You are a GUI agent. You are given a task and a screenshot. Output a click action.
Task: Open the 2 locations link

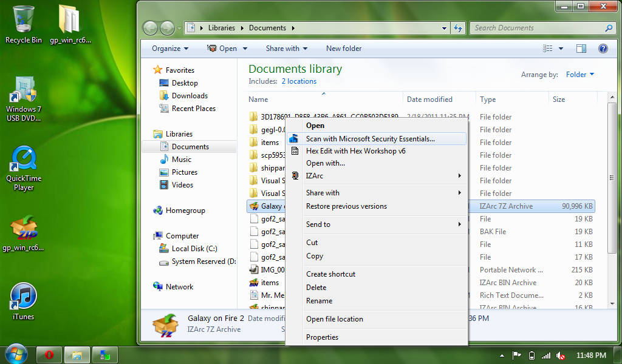pyautogui.click(x=299, y=81)
